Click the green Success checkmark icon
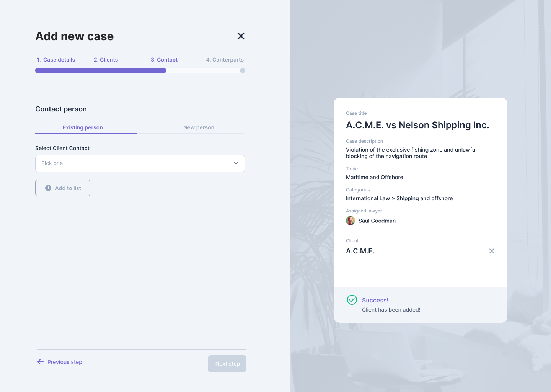This screenshot has height=392, width=551. coord(352,300)
